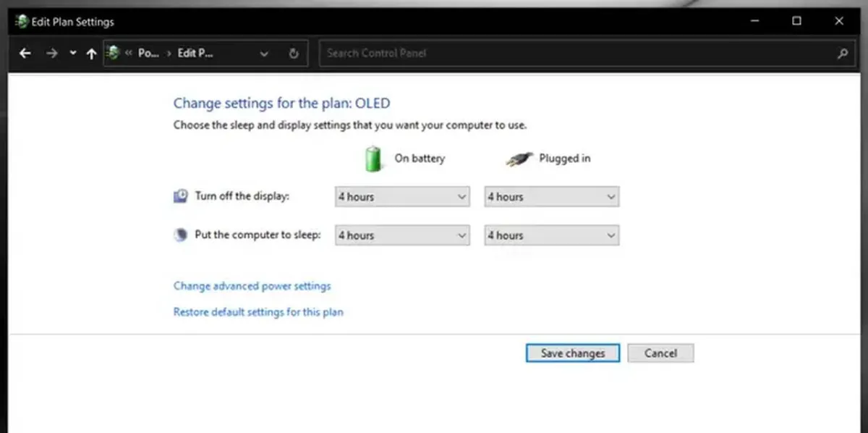Click the power options icon in address bar
Image resolution: width=868 pixels, height=433 pixels.
tap(113, 53)
